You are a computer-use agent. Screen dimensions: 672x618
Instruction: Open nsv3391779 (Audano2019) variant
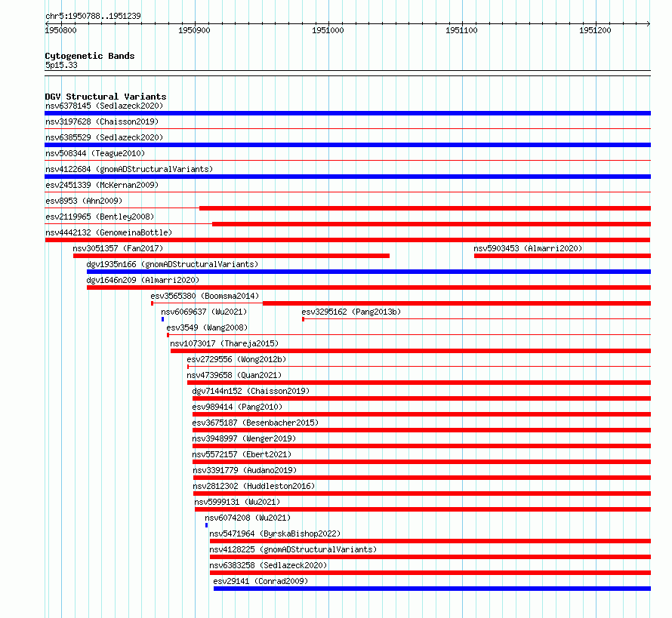245,470
